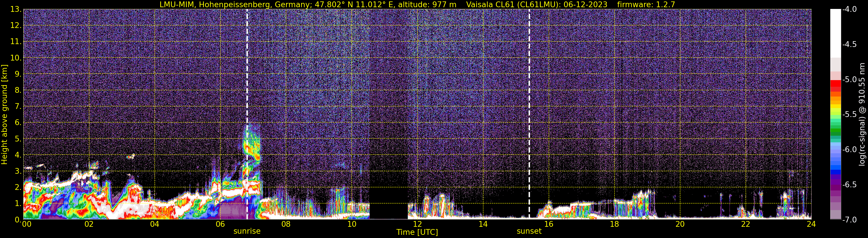Click the 'sunset' label below the axis
868x238 pixels.
pos(529,231)
